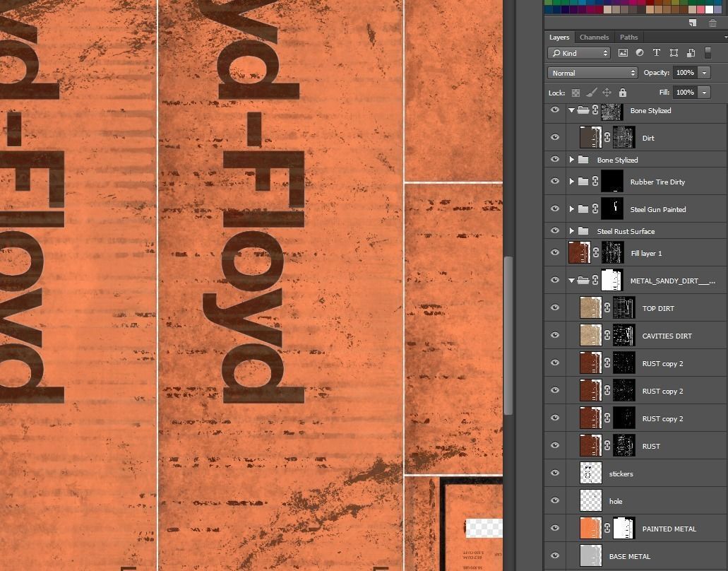This screenshot has height=571, width=728.
Task: Lock transparent pixels icon
Action: click(x=575, y=93)
